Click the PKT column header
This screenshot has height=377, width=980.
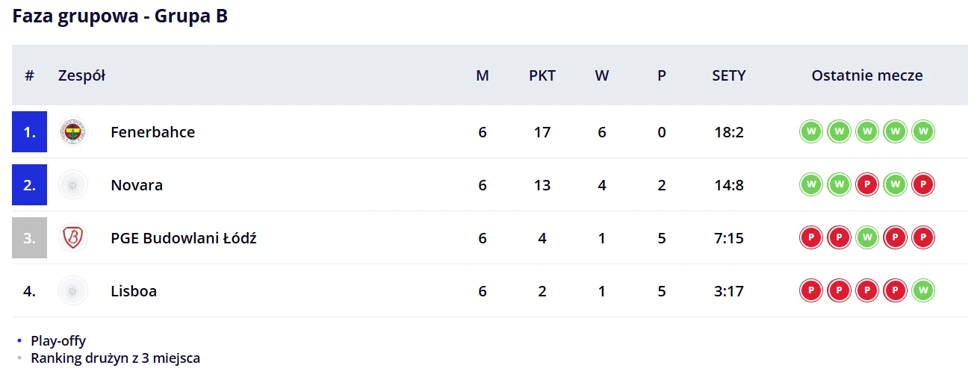pyautogui.click(x=542, y=75)
